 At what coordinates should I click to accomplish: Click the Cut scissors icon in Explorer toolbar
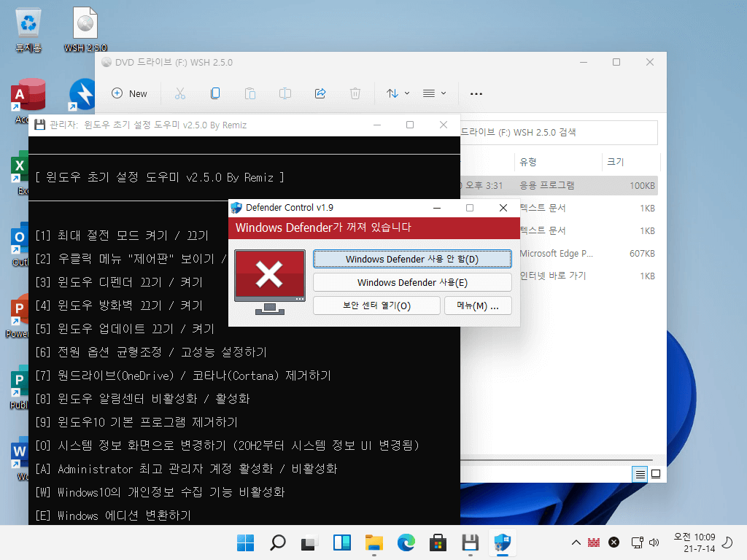coord(179,93)
